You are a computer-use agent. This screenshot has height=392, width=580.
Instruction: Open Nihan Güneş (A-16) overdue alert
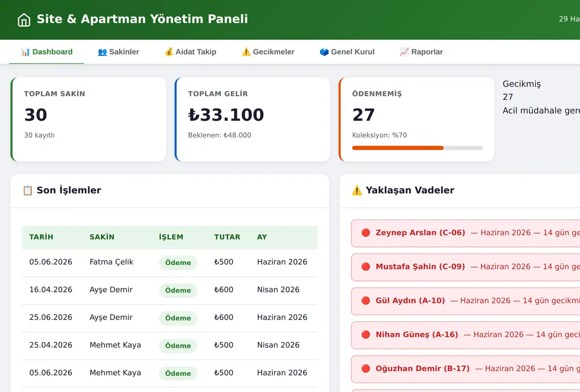tap(465, 334)
